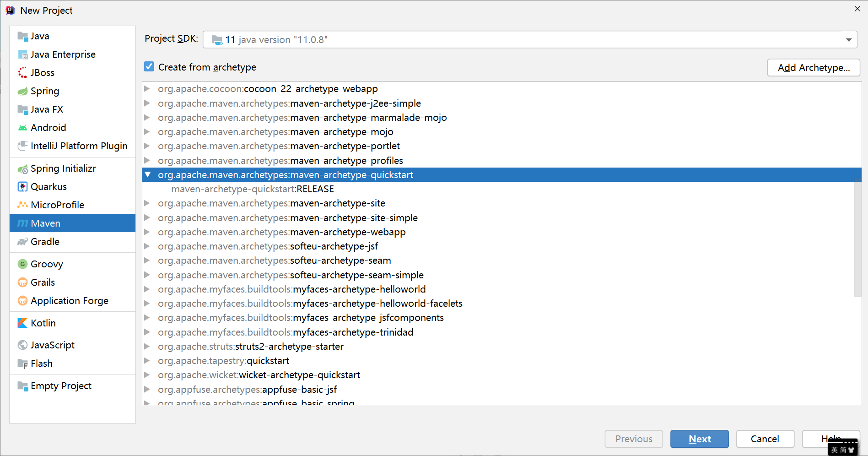Open the Project SDK dropdown arrow
Screen dimensions: 868x456
click(x=849, y=40)
